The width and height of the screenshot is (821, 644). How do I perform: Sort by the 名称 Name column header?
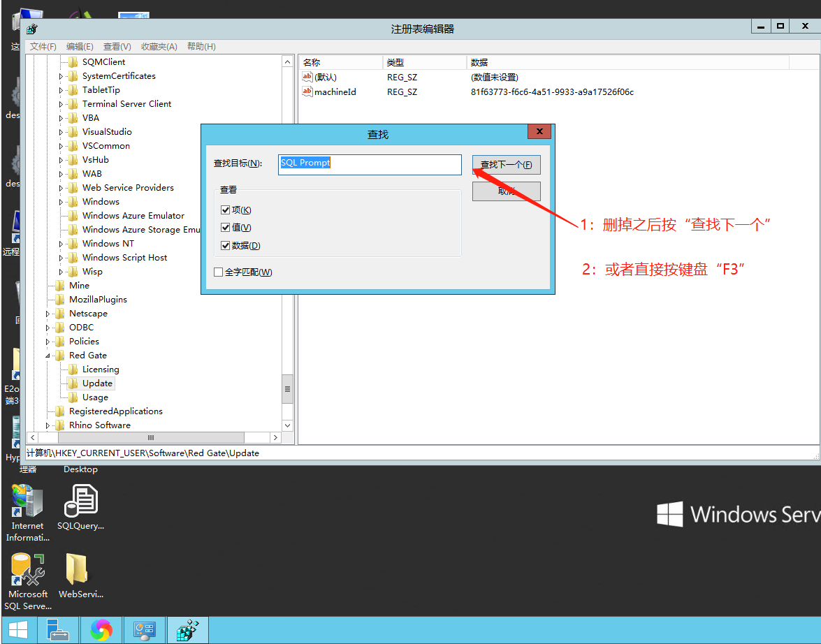tap(340, 62)
